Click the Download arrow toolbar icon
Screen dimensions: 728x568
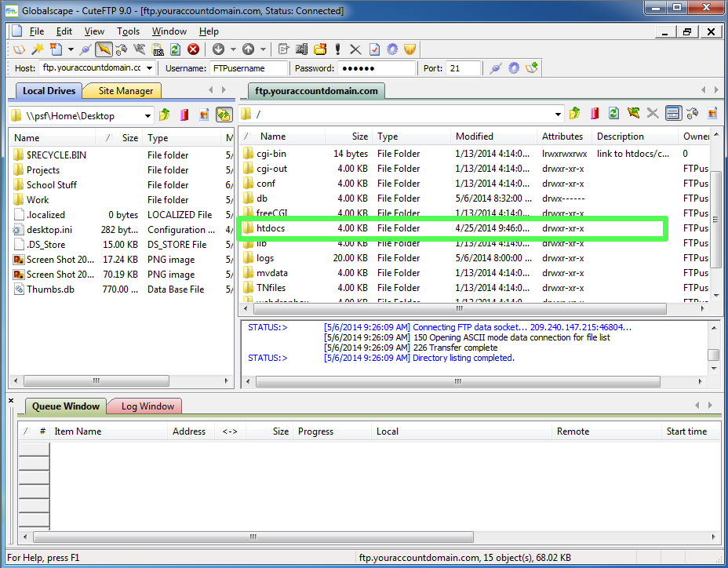pyautogui.click(x=218, y=49)
